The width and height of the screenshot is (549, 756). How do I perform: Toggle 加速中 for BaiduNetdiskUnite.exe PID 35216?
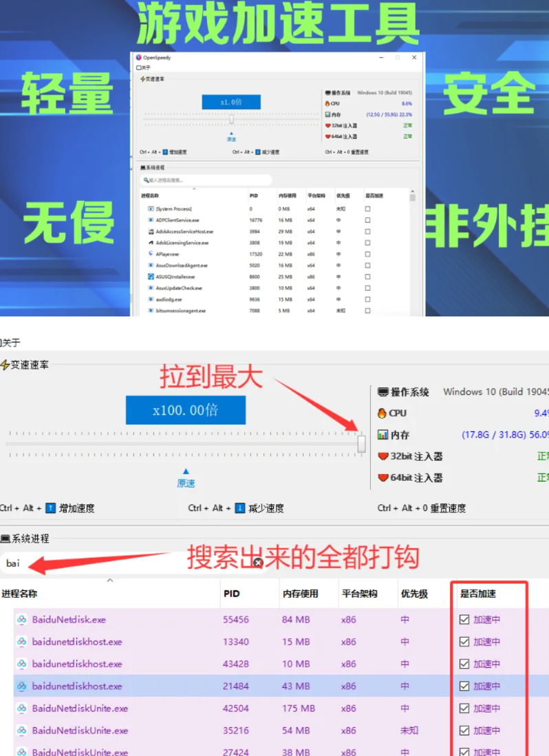(464, 731)
